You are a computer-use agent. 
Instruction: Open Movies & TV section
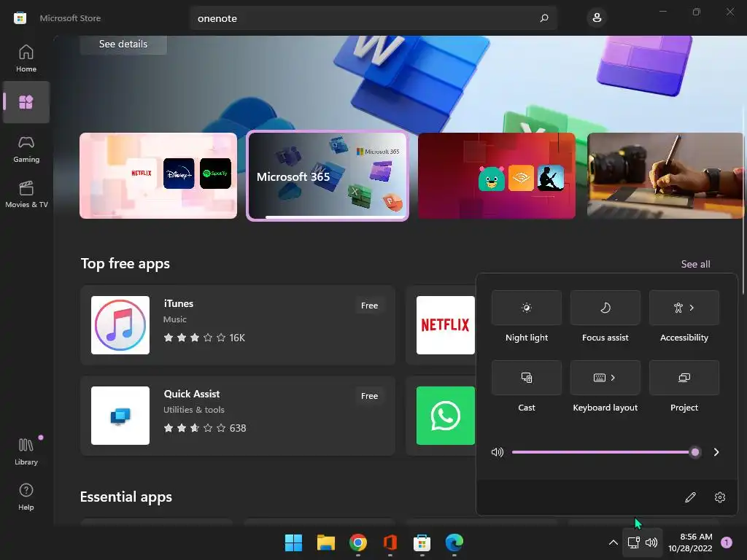pos(26,194)
